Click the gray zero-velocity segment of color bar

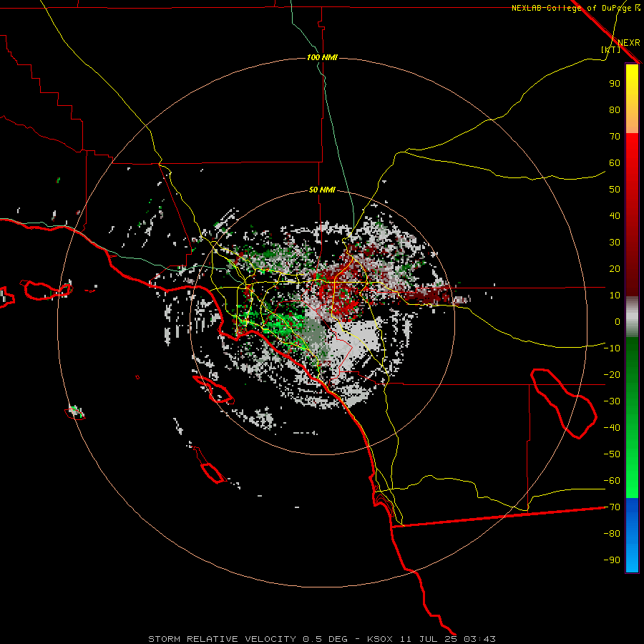pos(632,317)
